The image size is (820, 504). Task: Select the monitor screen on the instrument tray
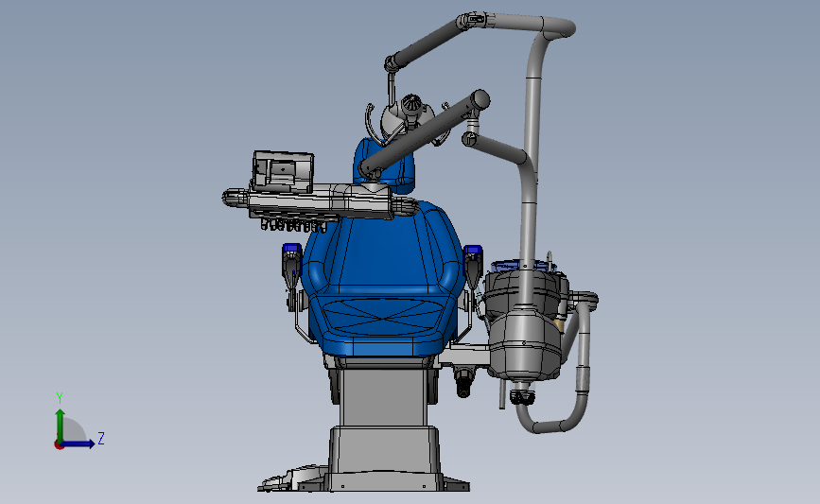coord(283,171)
